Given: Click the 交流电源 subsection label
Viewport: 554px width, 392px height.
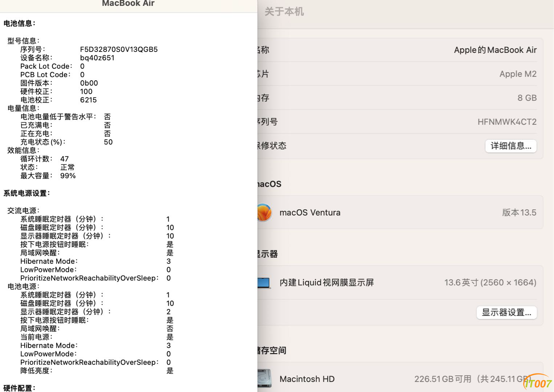Looking at the screenshot, I should [x=23, y=211].
